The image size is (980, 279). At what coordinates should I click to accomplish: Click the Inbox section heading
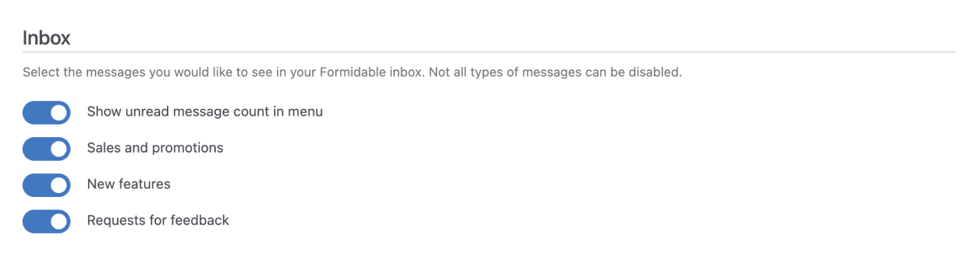(x=47, y=38)
